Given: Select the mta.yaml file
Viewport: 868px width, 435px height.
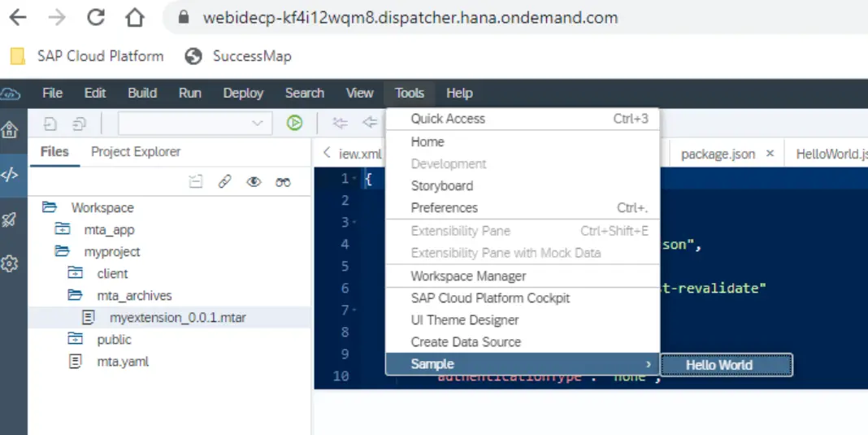Looking at the screenshot, I should click(x=123, y=362).
